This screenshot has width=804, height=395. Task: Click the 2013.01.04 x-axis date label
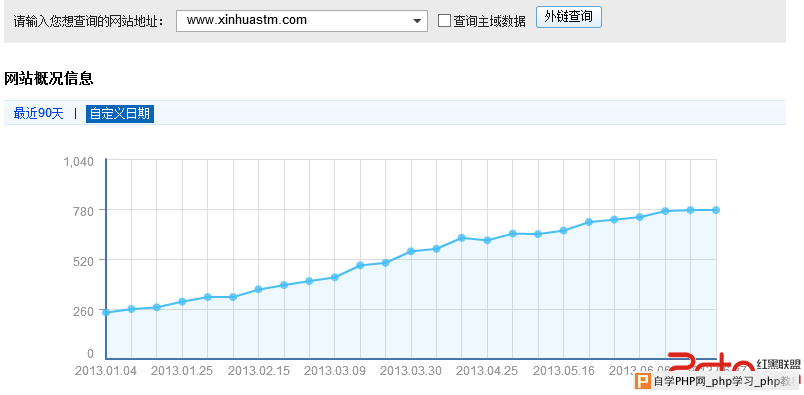pyautogui.click(x=106, y=371)
